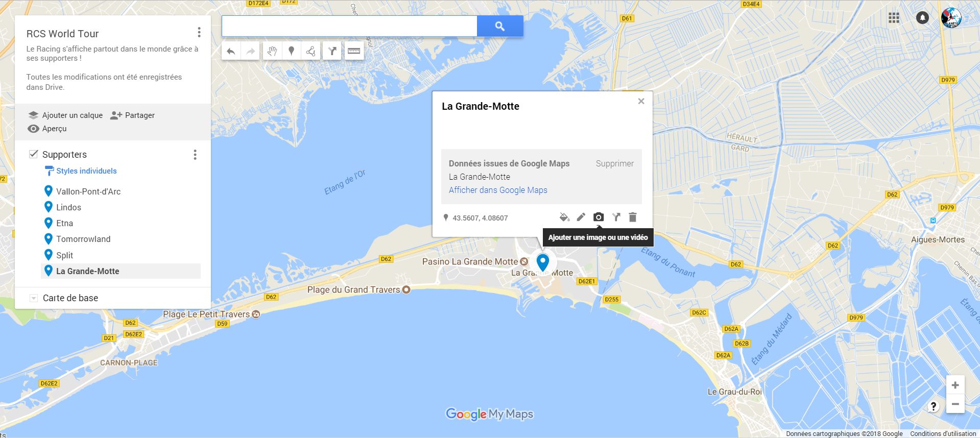The height and width of the screenshot is (438, 980).
Task: Uncheck the Supporters layer checkbox
Action: tap(34, 154)
